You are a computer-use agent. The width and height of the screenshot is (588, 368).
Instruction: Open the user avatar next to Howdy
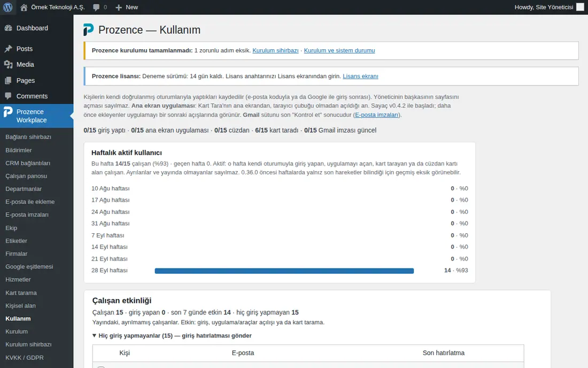coord(580,7)
